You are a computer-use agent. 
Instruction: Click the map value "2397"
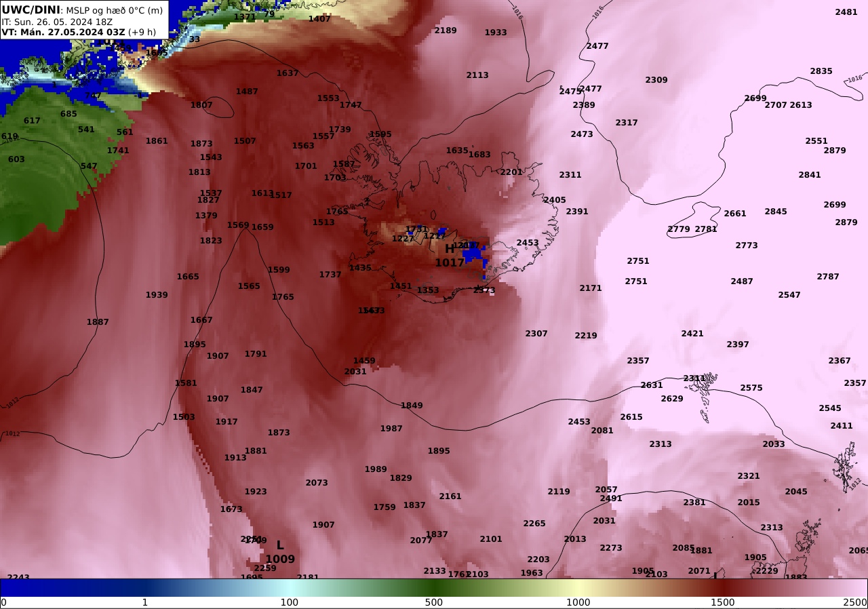coord(738,345)
